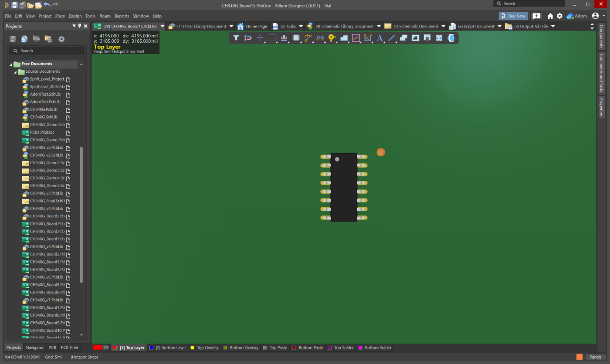Choose the place component chip tool
610x364 pixels.
coord(296,38)
